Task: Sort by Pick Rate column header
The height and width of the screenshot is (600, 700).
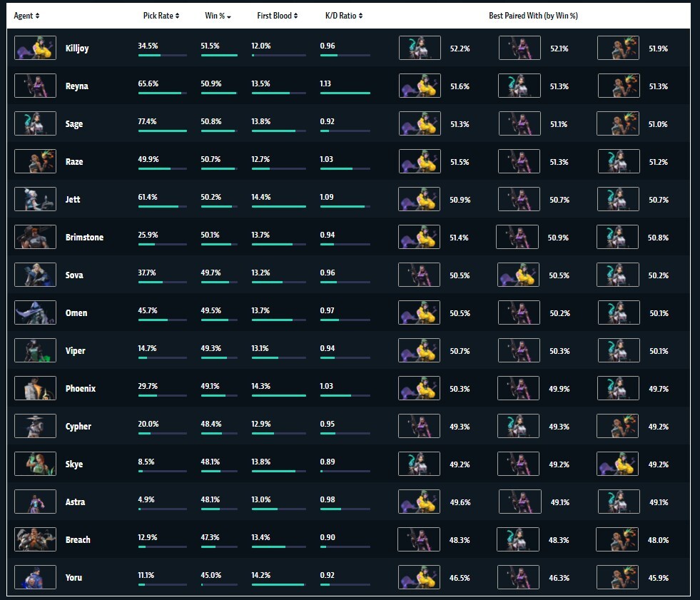Action: [x=161, y=16]
